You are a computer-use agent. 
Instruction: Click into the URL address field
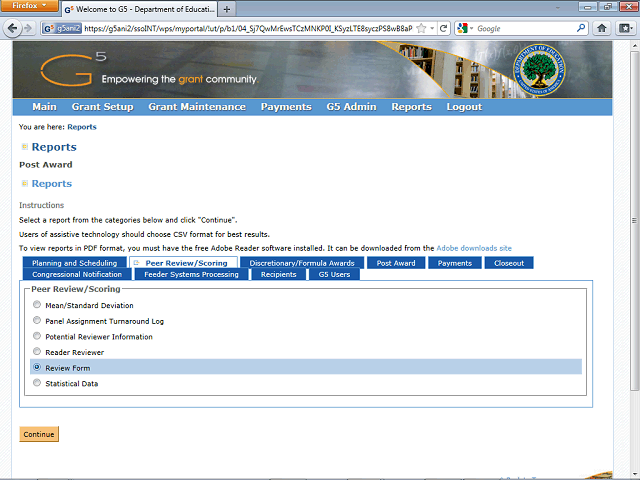pyautogui.click(x=248, y=28)
